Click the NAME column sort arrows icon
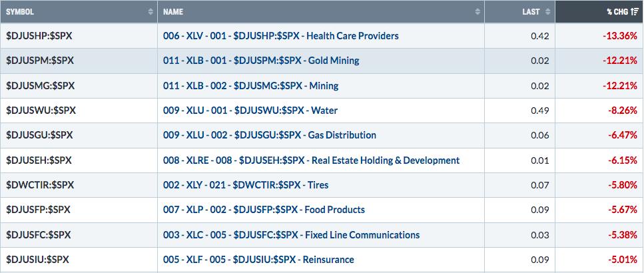644x273 pixels. click(x=478, y=12)
